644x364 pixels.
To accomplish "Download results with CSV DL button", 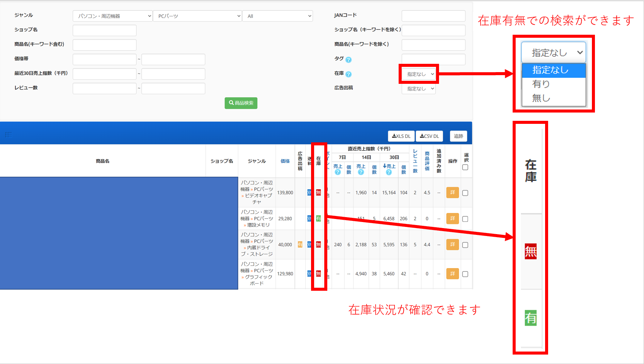I will coord(430,136).
